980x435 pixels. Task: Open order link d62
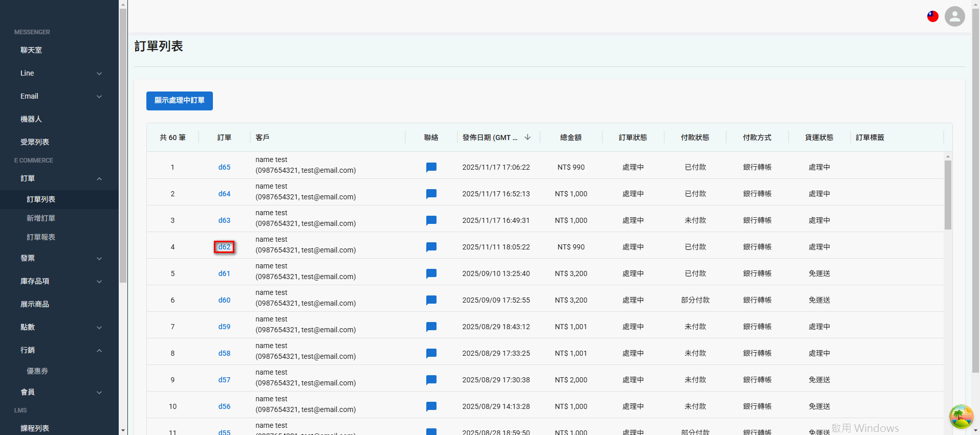point(224,247)
